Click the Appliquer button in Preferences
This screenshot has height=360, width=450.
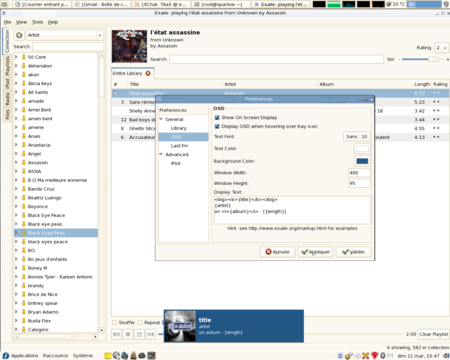[x=315, y=252]
